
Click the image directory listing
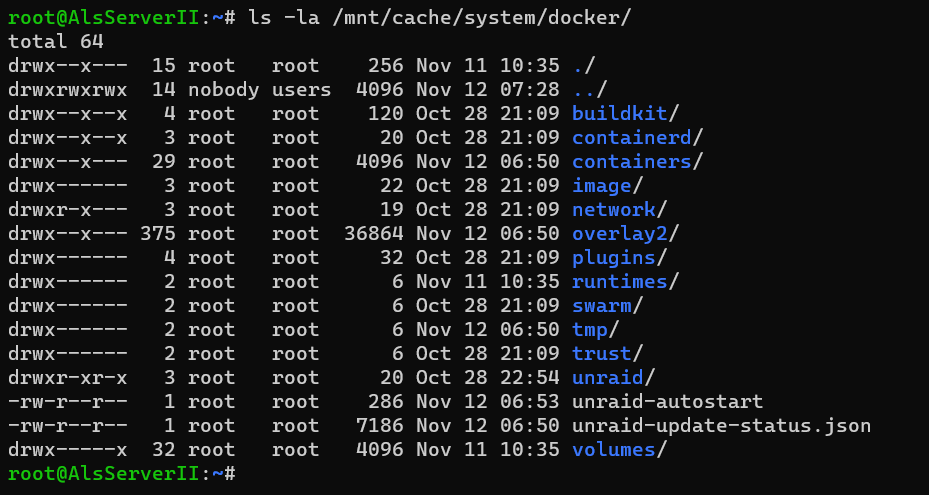coord(602,186)
